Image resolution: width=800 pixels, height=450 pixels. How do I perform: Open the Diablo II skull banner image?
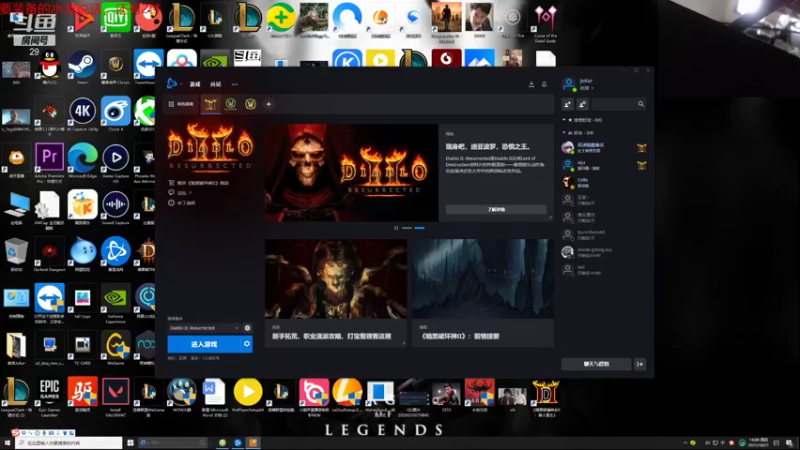point(352,173)
